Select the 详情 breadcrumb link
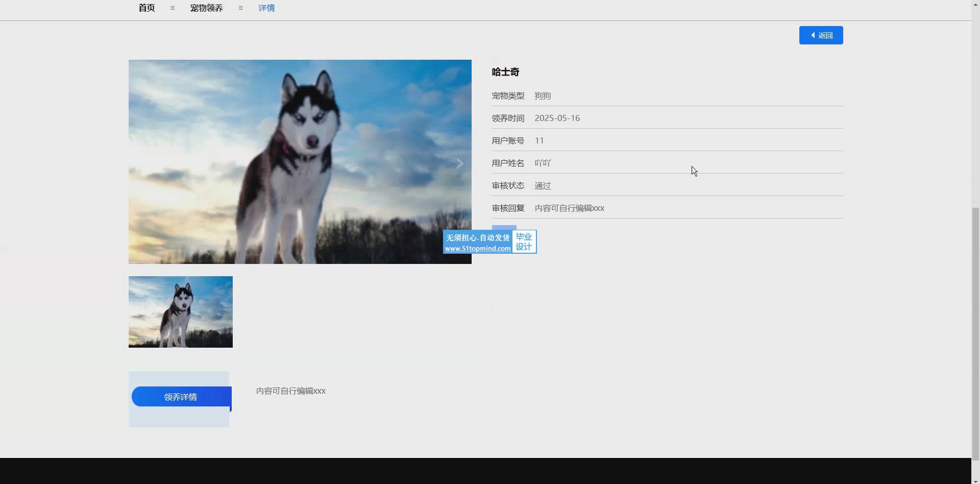 tap(266, 8)
